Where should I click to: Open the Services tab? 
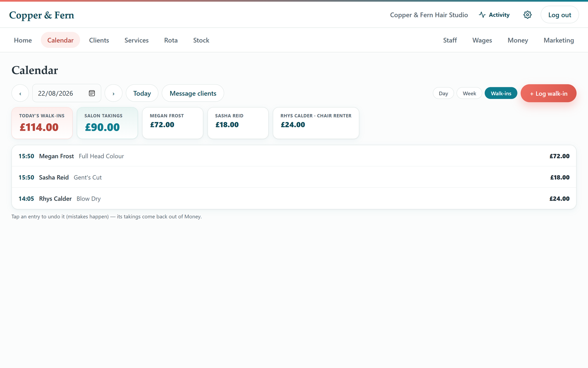136,40
